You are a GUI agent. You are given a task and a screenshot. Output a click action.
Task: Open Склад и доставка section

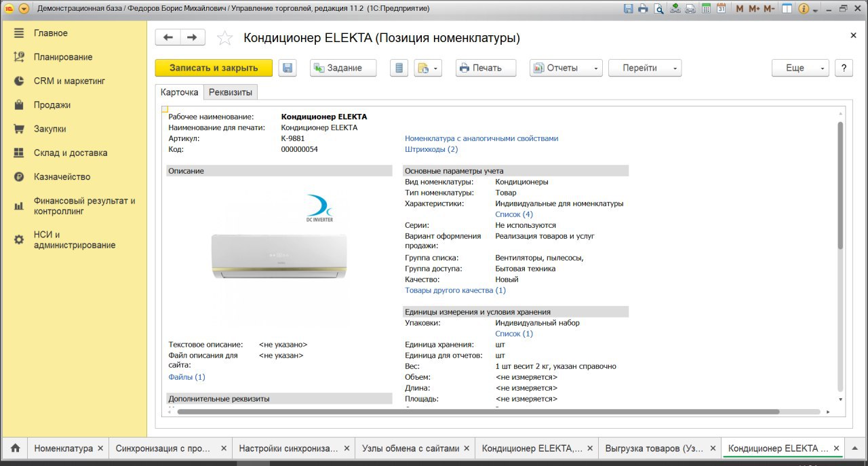(x=71, y=153)
